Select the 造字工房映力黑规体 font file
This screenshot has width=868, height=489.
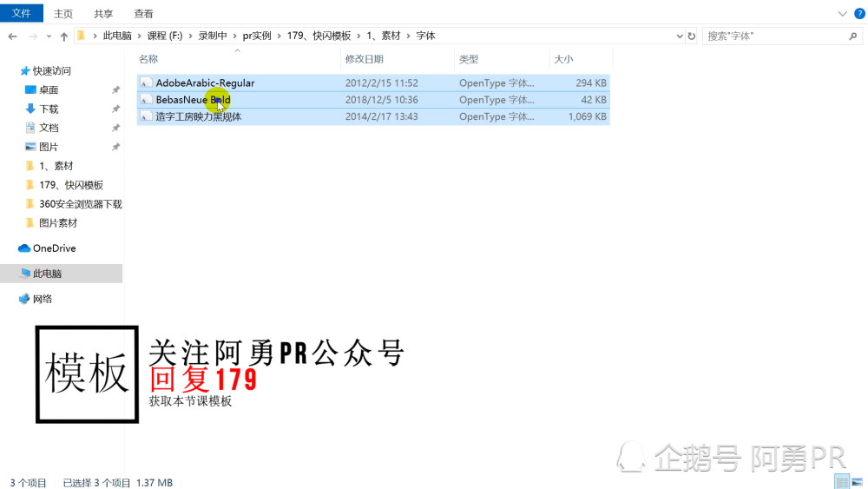(373, 116)
